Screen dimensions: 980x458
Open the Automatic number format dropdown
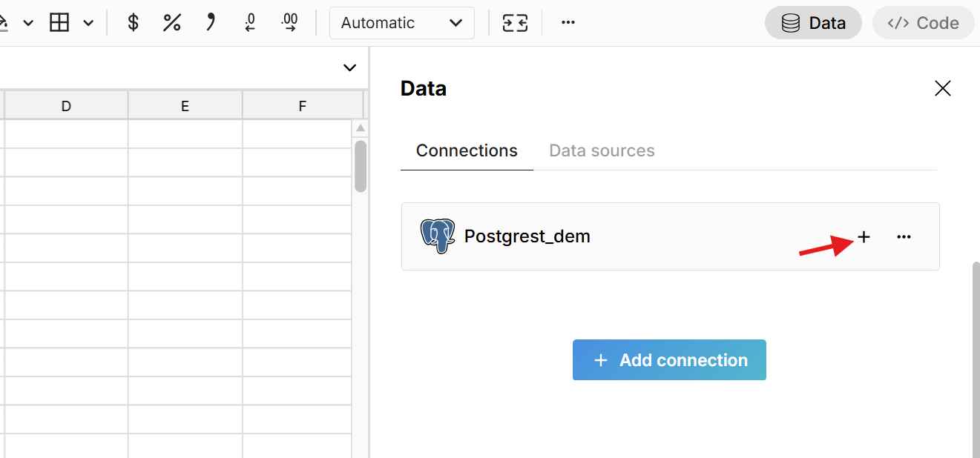[x=401, y=23]
